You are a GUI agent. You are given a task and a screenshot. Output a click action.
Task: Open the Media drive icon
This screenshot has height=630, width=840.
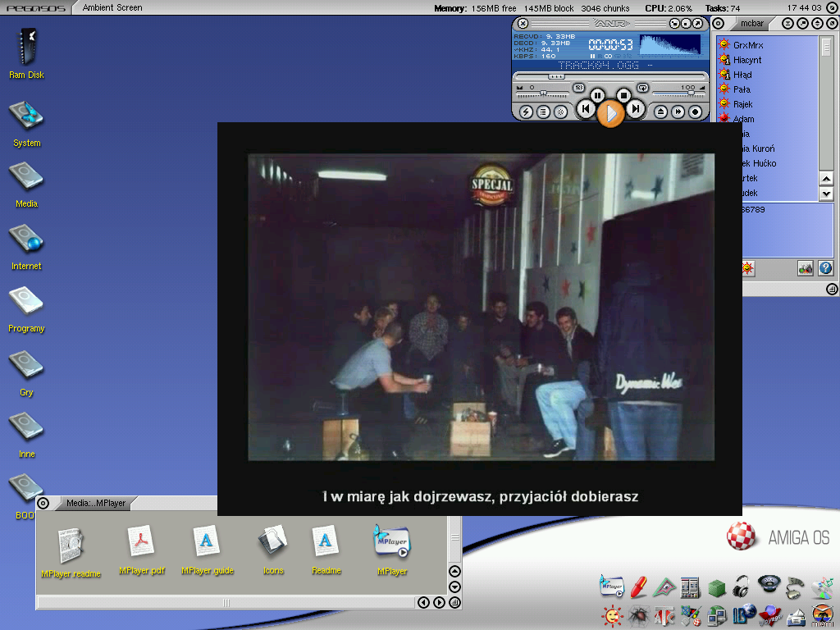pos(26,185)
